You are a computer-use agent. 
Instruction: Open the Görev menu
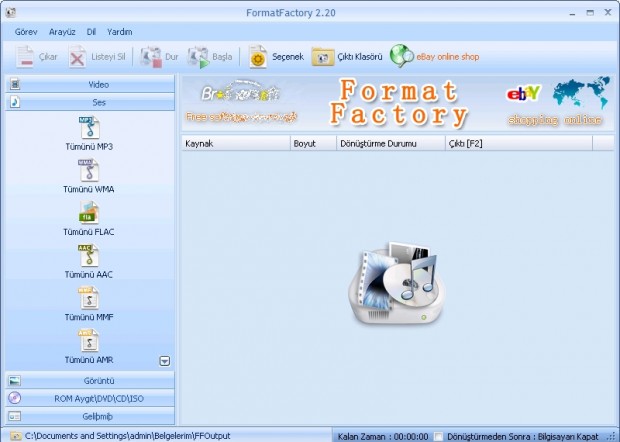[26, 32]
